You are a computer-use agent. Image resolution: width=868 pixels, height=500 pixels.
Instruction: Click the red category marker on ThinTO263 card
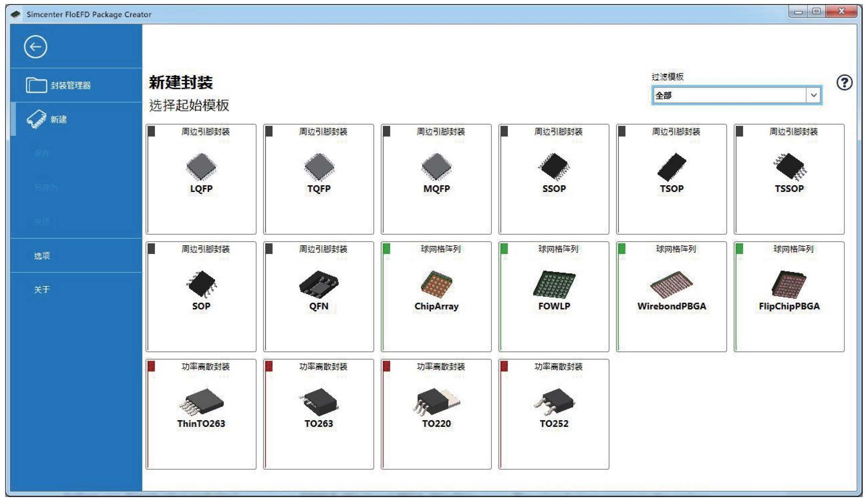coord(151,366)
